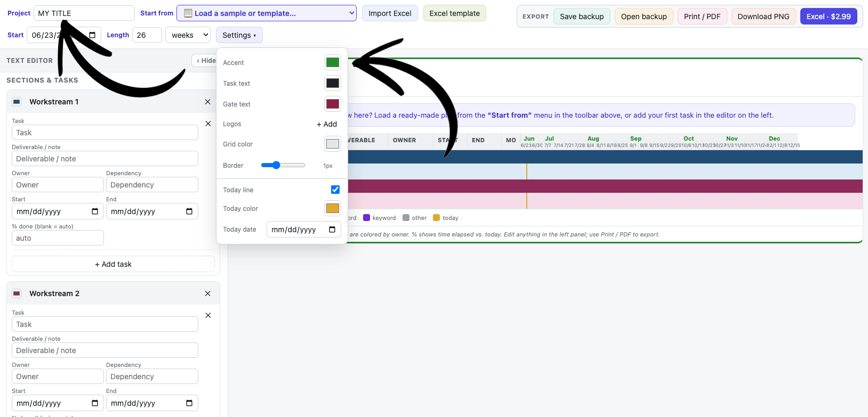868x417 pixels.
Task: Click the Workstream 2 name text
Action: (54, 293)
